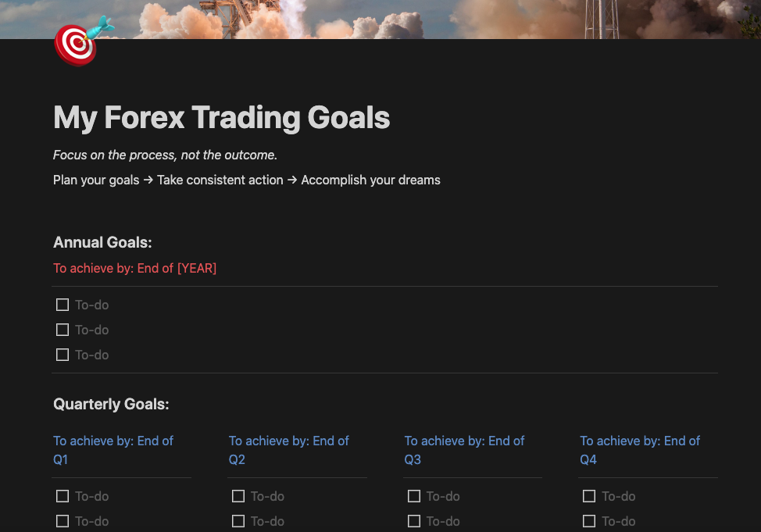Click the 'Quarterly Goals:' heading
This screenshot has width=761, height=532.
[x=111, y=404]
